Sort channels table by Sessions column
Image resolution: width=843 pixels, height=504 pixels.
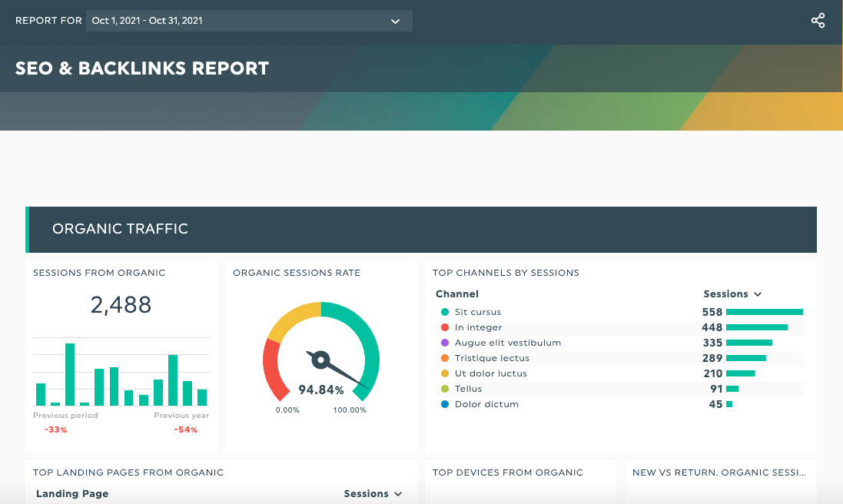[732, 294]
